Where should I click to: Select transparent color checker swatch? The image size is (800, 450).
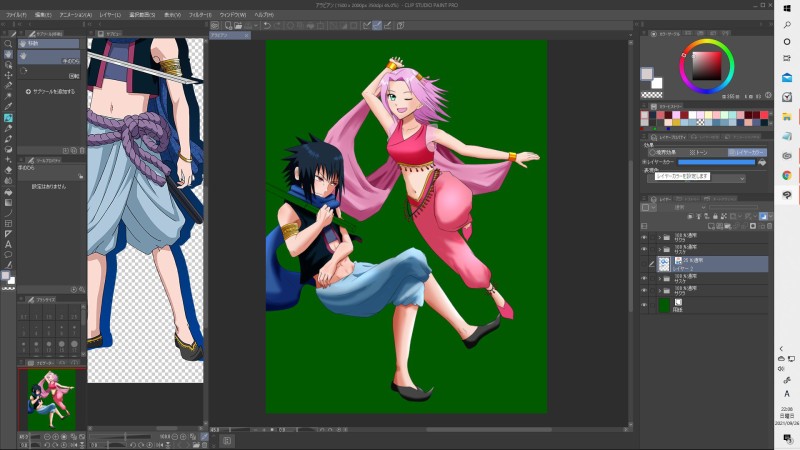point(652,95)
